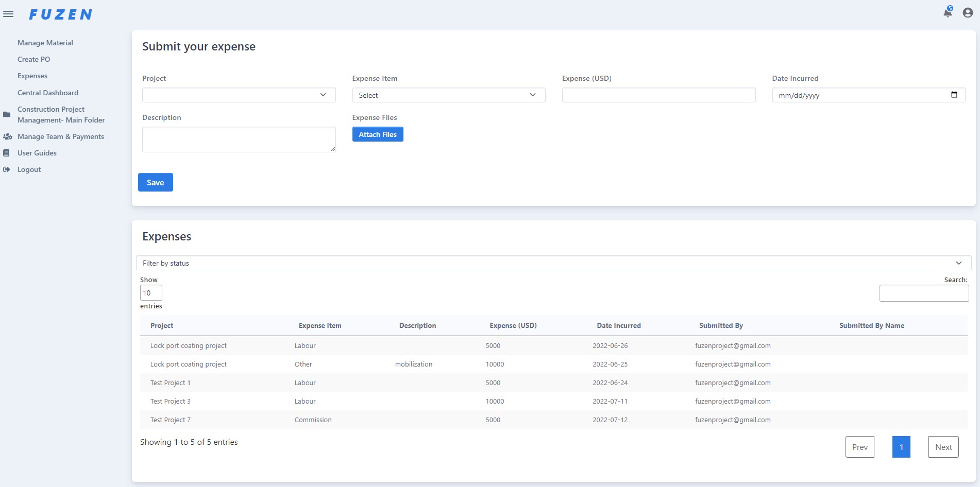Viewport: 980px width, 487px height.
Task: Click the Attach Files button
Action: (x=378, y=134)
